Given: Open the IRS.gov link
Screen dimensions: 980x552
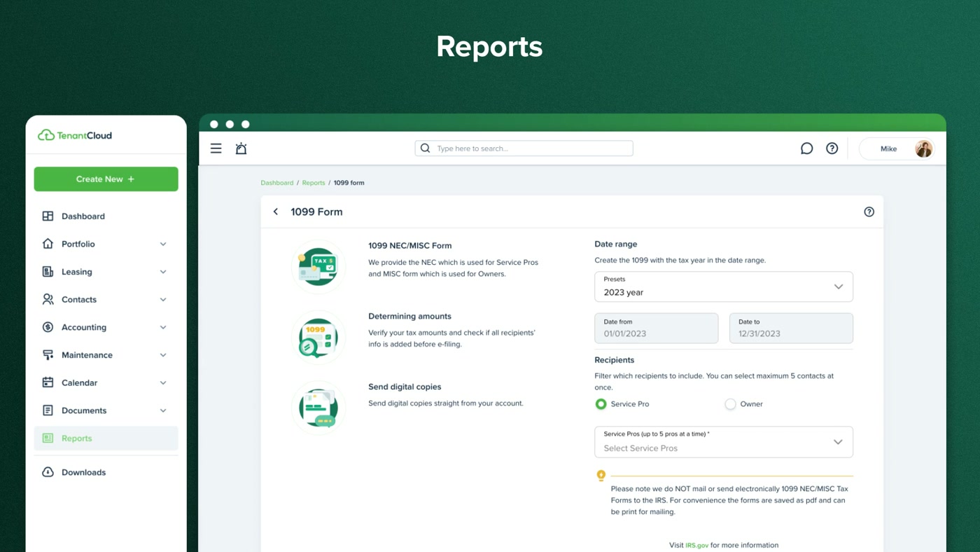Looking at the screenshot, I should pos(697,545).
